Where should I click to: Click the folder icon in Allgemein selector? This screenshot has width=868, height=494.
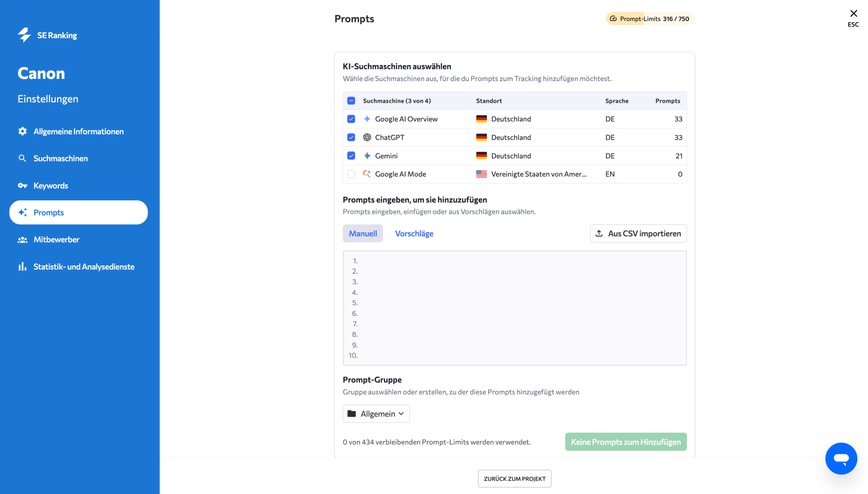pyautogui.click(x=352, y=414)
